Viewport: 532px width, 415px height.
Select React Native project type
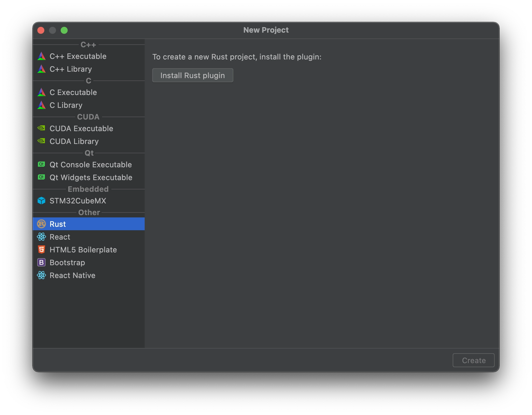[x=89, y=275]
